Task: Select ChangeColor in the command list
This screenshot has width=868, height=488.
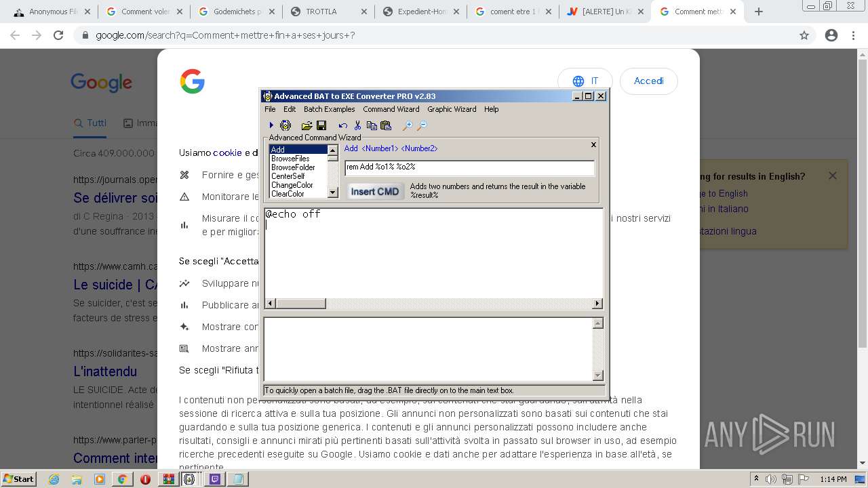Action: pyautogui.click(x=298, y=185)
